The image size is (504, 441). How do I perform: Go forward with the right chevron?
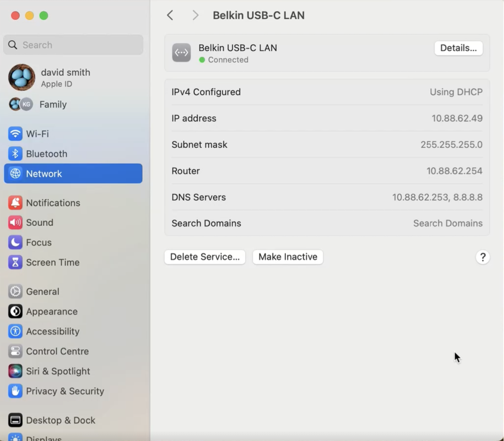tap(195, 15)
